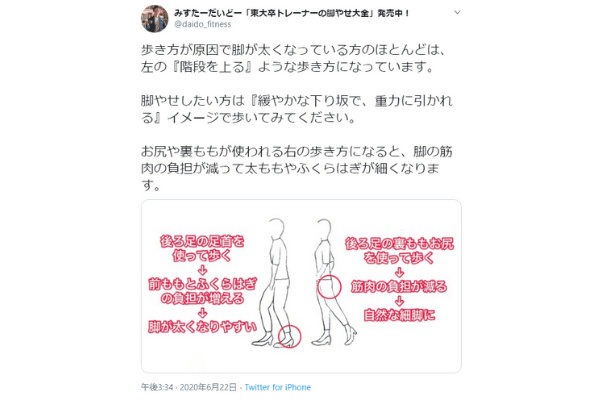Click the right walking figure illustration
This screenshot has height=400, width=600.
tap(332, 282)
